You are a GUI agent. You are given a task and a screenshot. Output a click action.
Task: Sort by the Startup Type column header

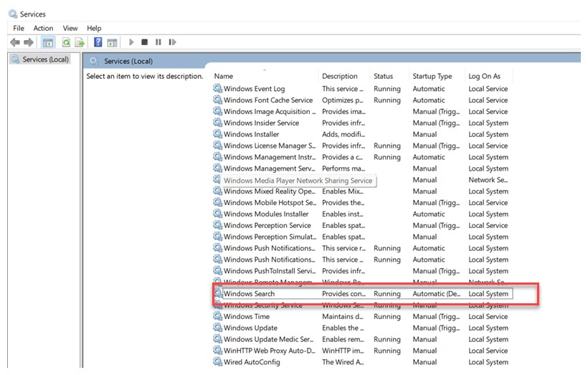coord(432,76)
